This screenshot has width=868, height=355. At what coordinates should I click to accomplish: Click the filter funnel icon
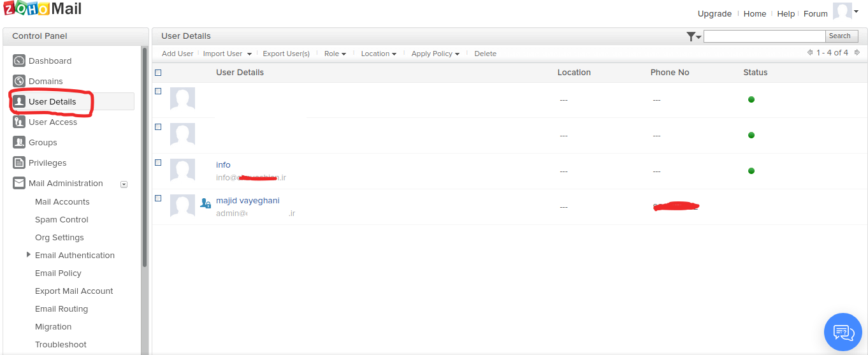(691, 36)
